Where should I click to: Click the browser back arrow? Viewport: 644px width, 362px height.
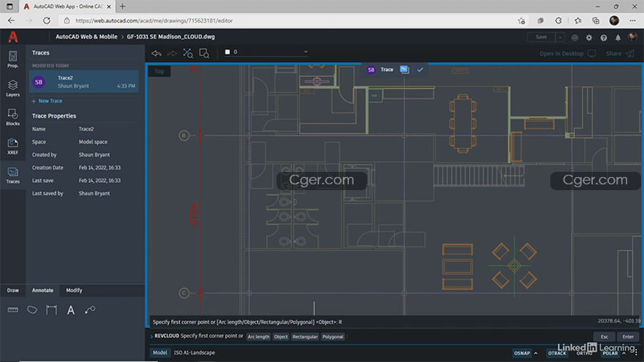point(11,20)
